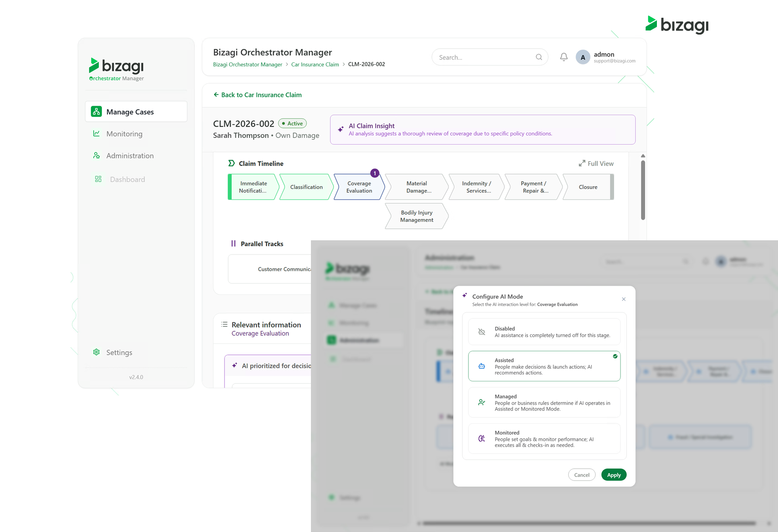Select Bodily Injury Management stage
Viewport: 778px width, 532px height.
tap(417, 216)
